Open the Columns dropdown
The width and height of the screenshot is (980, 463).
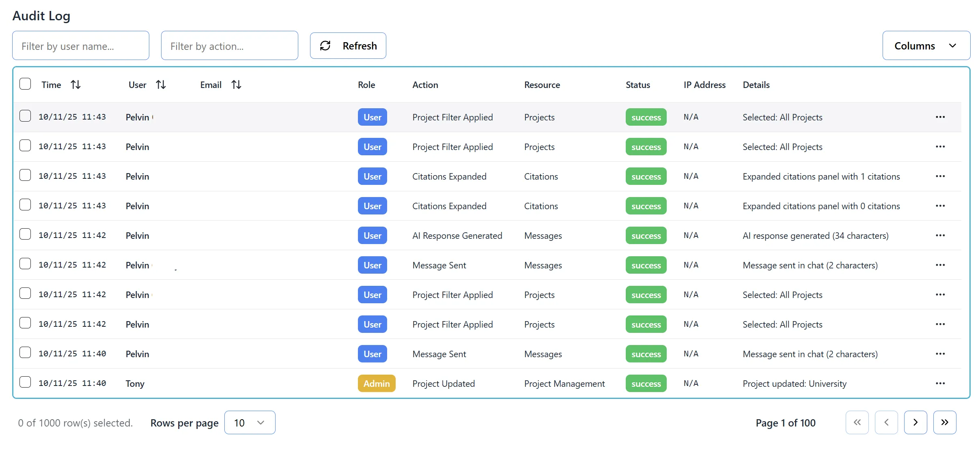[x=926, y=45]
